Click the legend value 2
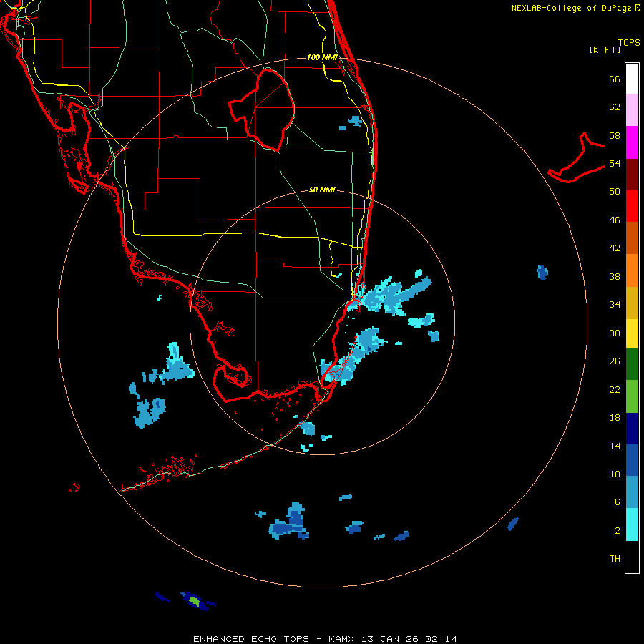Viewport: 644px width, 644px height. coord(618,531)
